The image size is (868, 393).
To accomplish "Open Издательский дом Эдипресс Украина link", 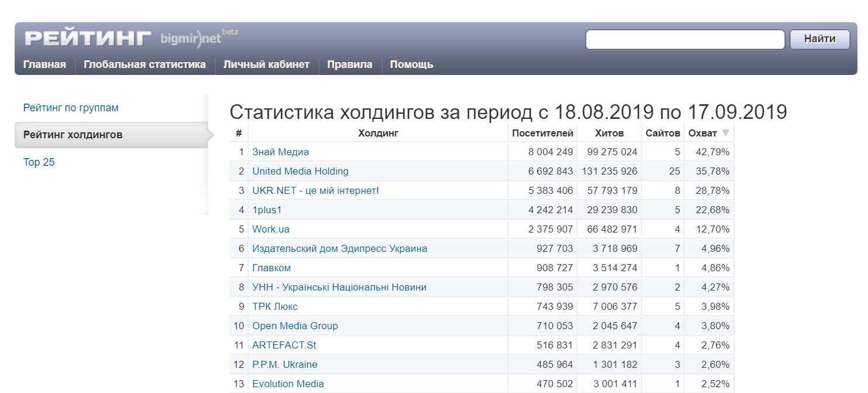I will click(339, 248).
